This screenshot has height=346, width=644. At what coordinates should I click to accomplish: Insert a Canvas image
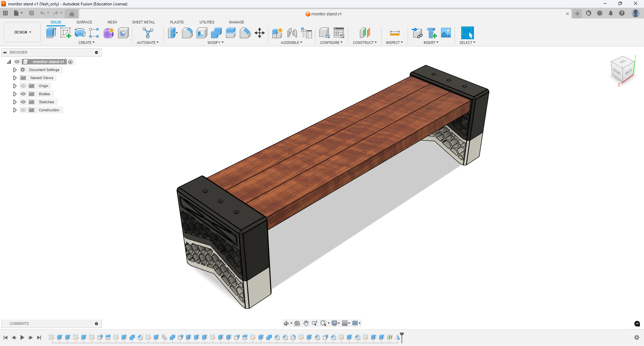(446, 33)
